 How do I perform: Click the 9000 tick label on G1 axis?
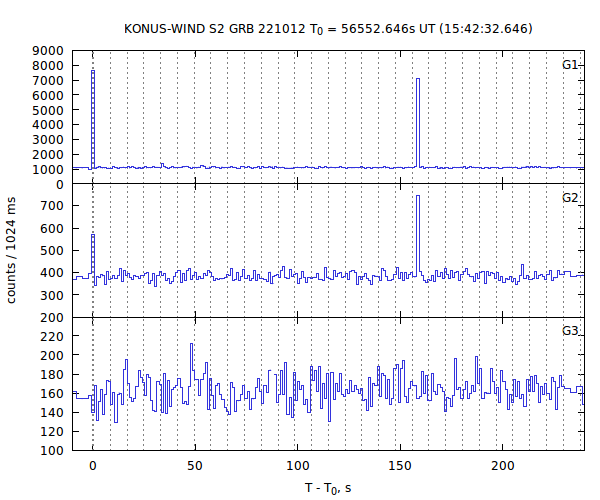[x=48, y=51]
